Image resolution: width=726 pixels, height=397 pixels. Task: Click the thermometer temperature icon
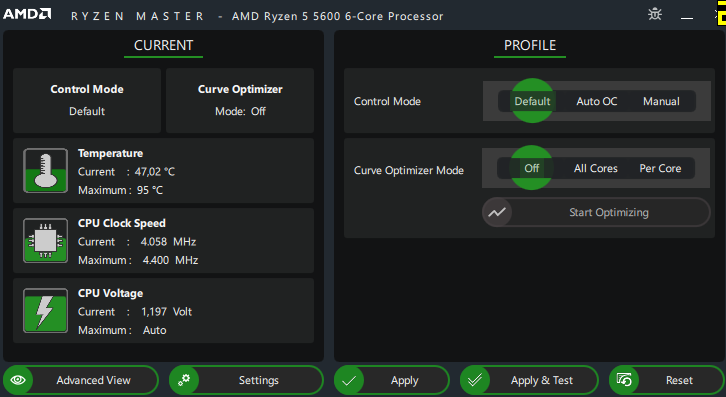(45, 170)
